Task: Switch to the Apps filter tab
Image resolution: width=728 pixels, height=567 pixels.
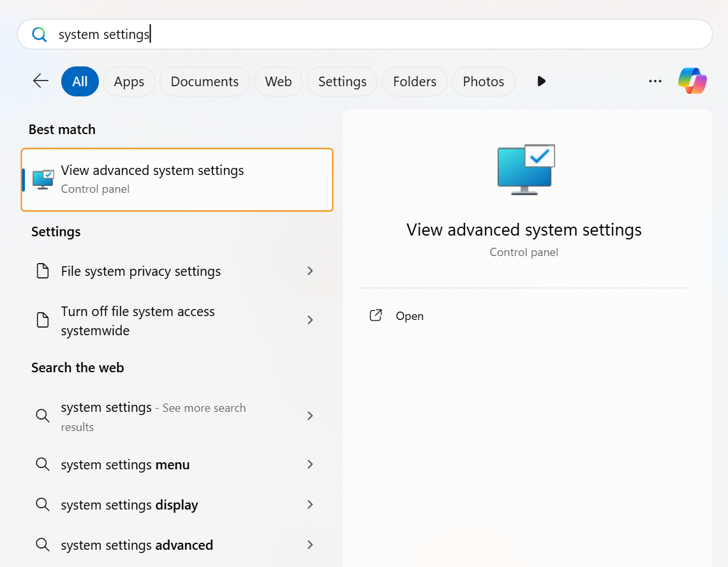Action: [129, 82]
